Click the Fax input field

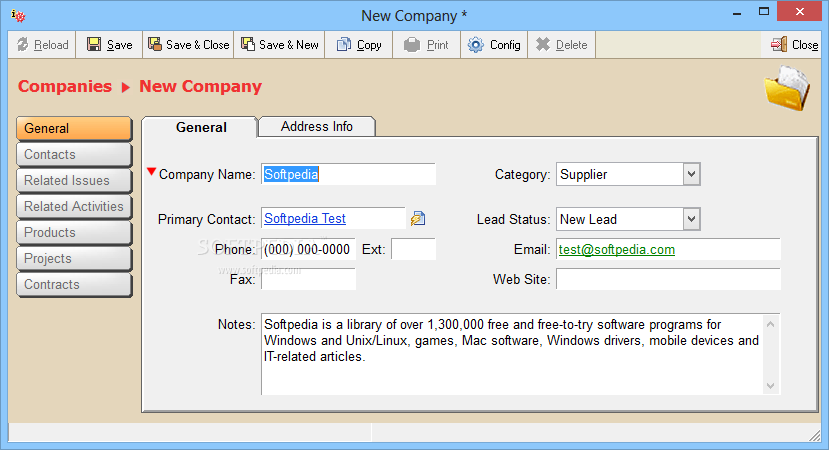click(x=308, y=279)
